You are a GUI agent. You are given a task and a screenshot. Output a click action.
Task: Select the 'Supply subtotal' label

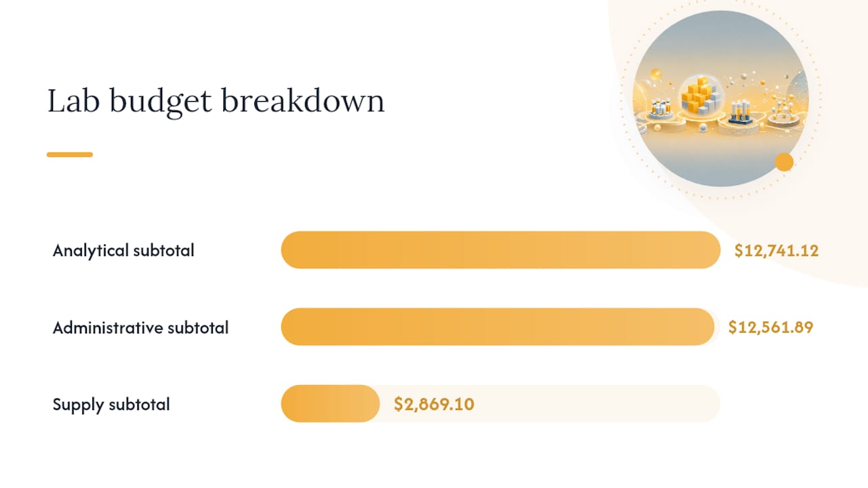click(111, 405)
